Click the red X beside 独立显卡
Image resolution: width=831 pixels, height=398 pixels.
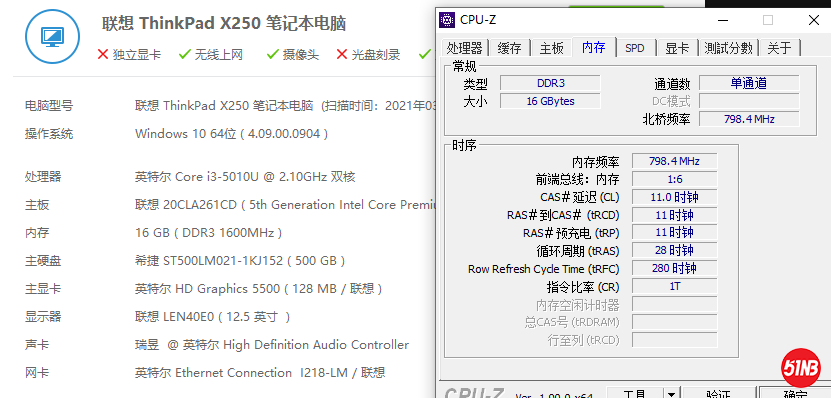(103, 54)
